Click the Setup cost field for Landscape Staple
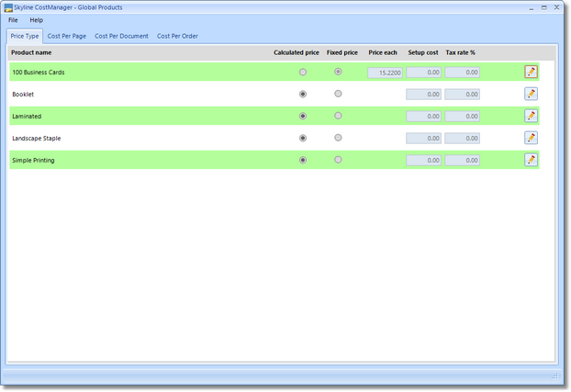The width and height of the screenshot is (571, 392). click(423, 138)
